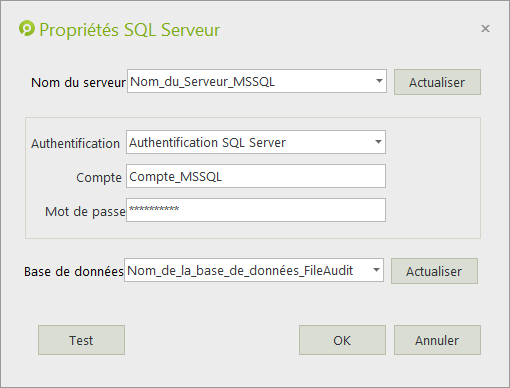
Task: Refresh server list with top Actualiser button
Action: tap(437, 82)
